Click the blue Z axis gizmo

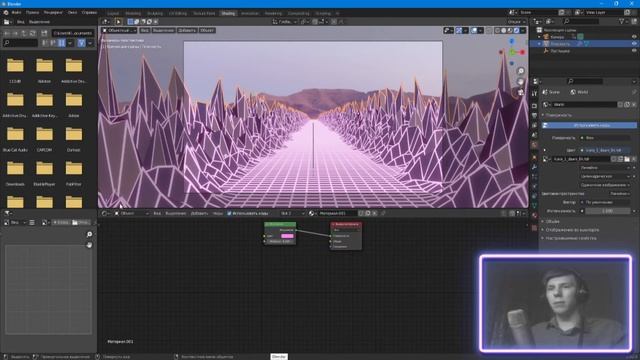tap(512, 41)
